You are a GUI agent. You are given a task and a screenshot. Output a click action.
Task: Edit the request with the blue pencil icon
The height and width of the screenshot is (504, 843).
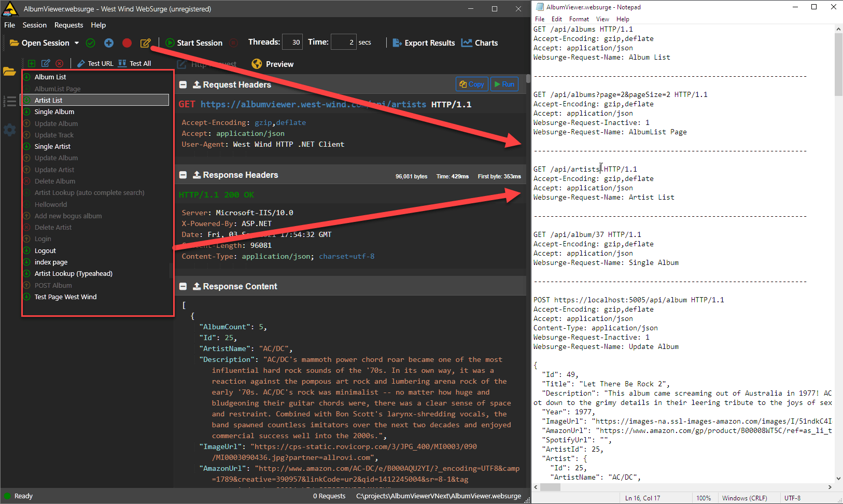46,63
